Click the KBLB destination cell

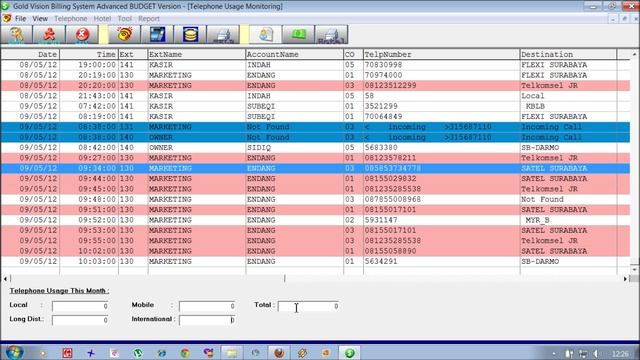568,106
